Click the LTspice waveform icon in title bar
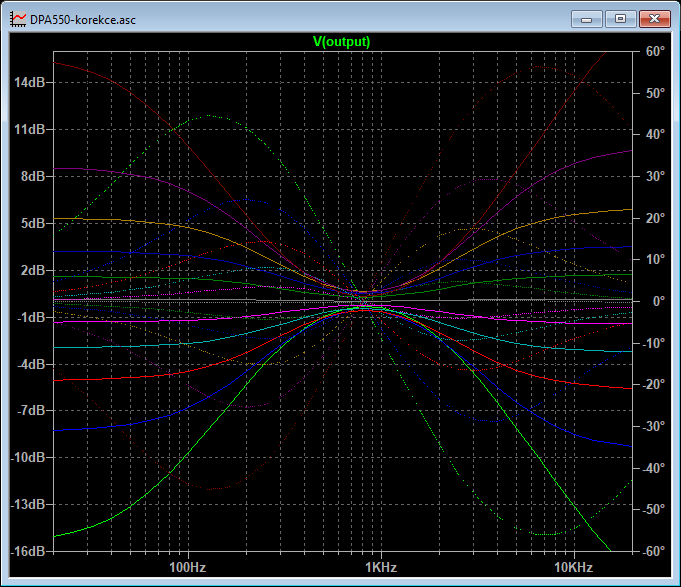This screenshot has width=681, height=587. click(x=18, y=19)
